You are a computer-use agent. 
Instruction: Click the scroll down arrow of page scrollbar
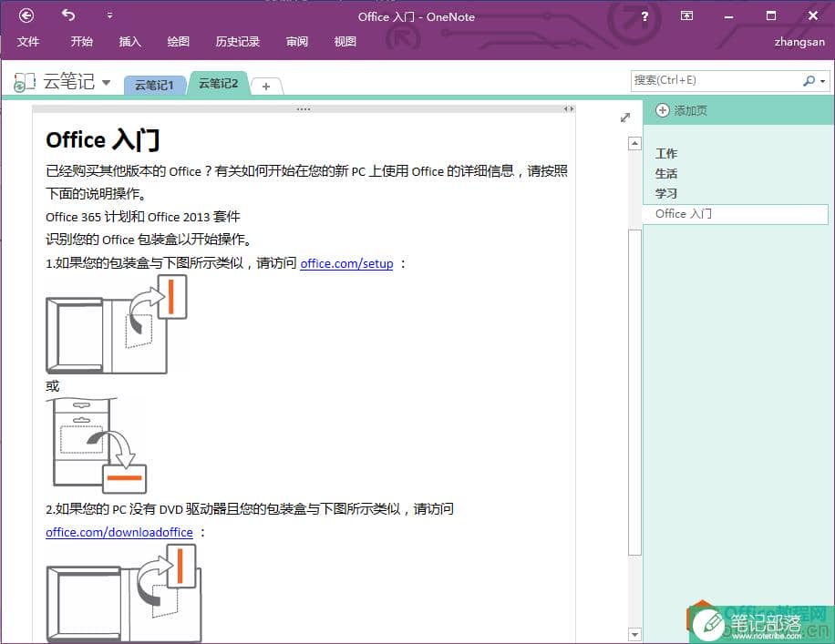(x=634, y=634)
